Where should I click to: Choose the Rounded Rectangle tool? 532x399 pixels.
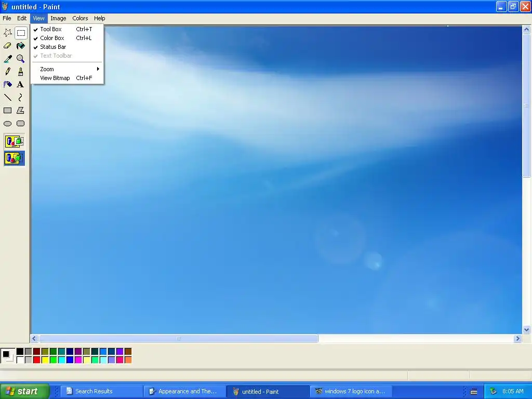[21, 124]
